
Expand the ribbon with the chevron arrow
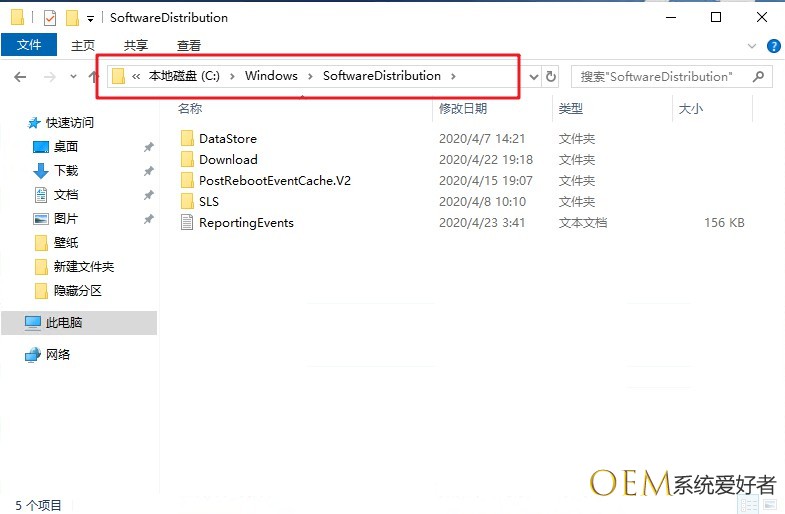[x=753, y=46]
